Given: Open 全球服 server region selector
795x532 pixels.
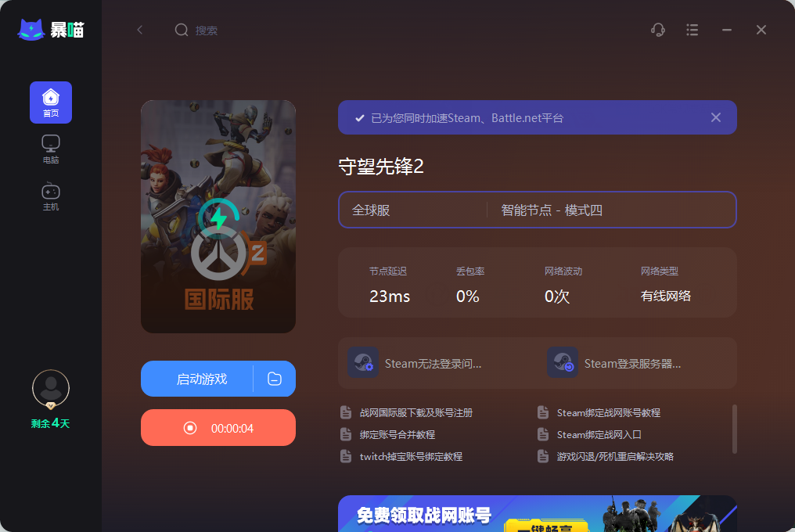Looking at the screenshot, I should (412, 210).
